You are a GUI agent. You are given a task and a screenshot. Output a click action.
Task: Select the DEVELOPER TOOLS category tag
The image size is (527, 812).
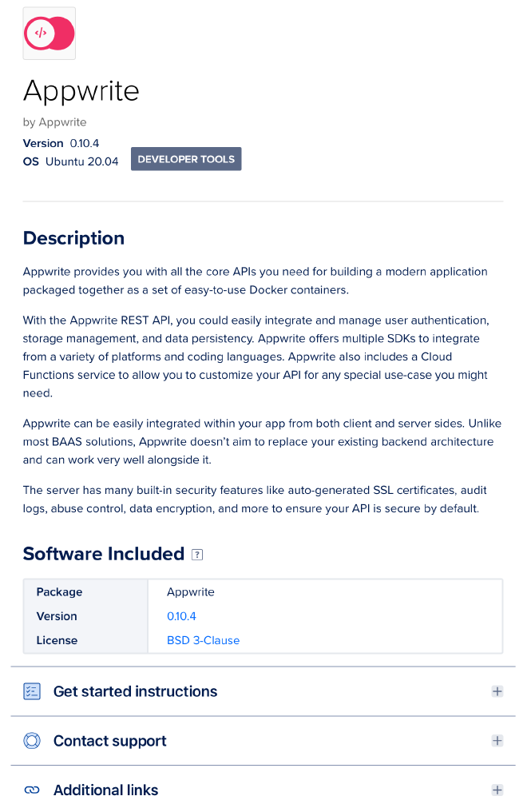click(186, 158)
